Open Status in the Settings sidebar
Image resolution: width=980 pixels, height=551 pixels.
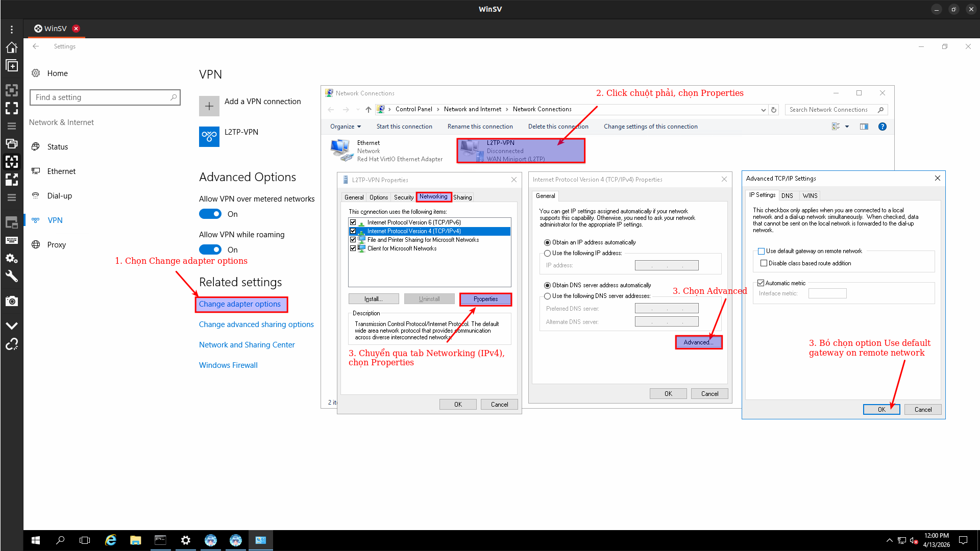[x=58, y=147]
